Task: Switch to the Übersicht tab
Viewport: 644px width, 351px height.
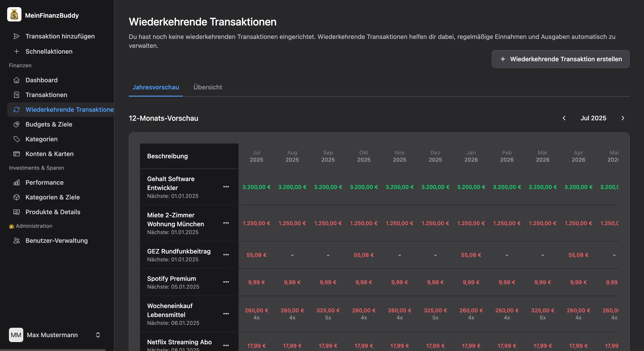Action: 207,87
